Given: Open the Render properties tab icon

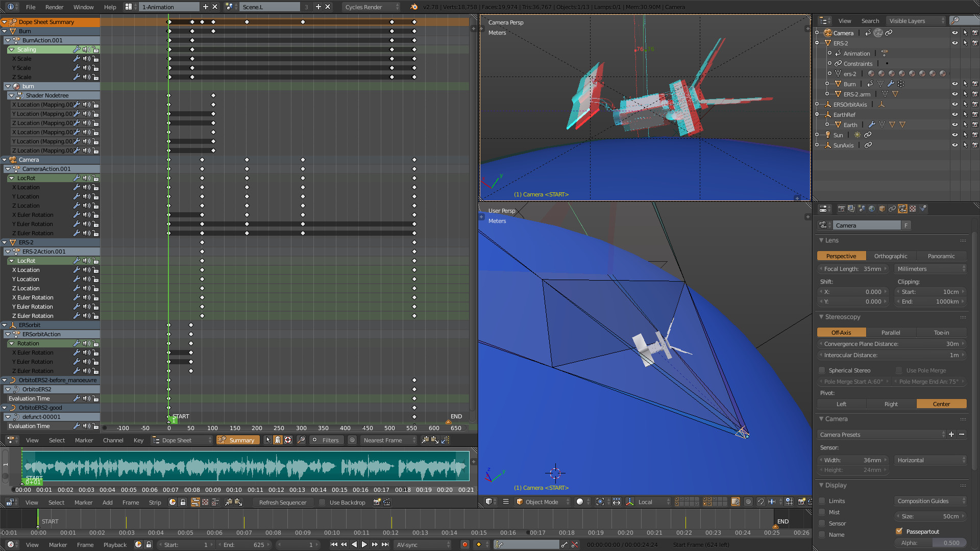Looking at the screenshot, I should pos(841,209).
